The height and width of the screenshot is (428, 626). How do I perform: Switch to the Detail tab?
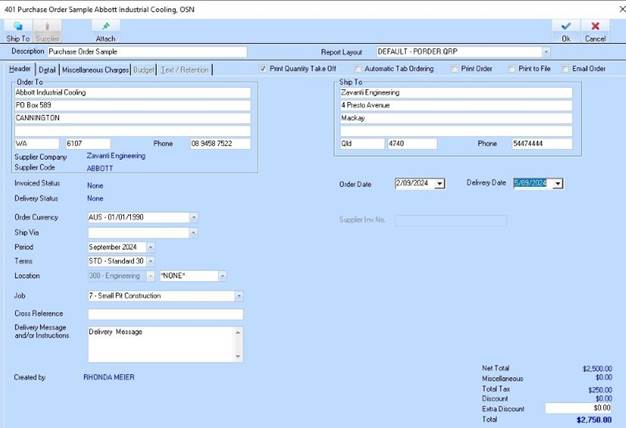pyautogui.click(x=47, y=70)
